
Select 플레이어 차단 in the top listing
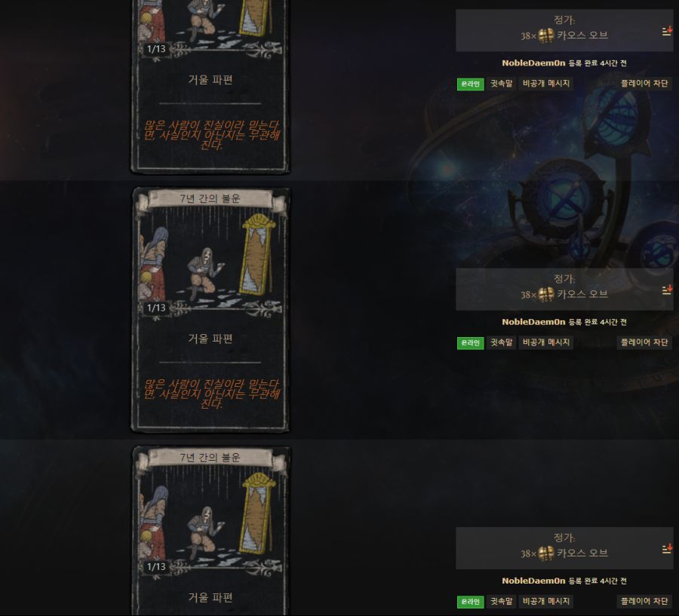pyautogui.click(x=644, y=84)
